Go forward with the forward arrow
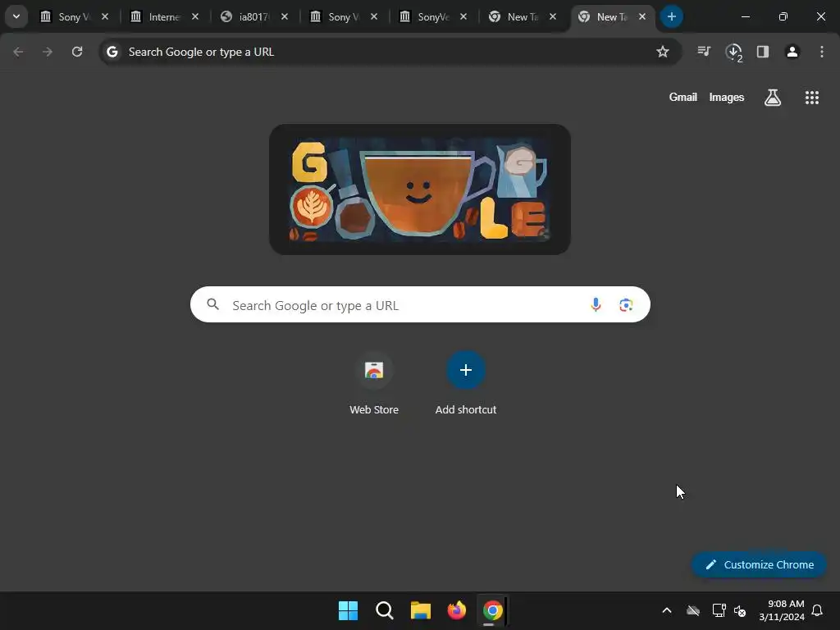The width and height of the screenshot is (840, 630). click(x=48, y=52)
